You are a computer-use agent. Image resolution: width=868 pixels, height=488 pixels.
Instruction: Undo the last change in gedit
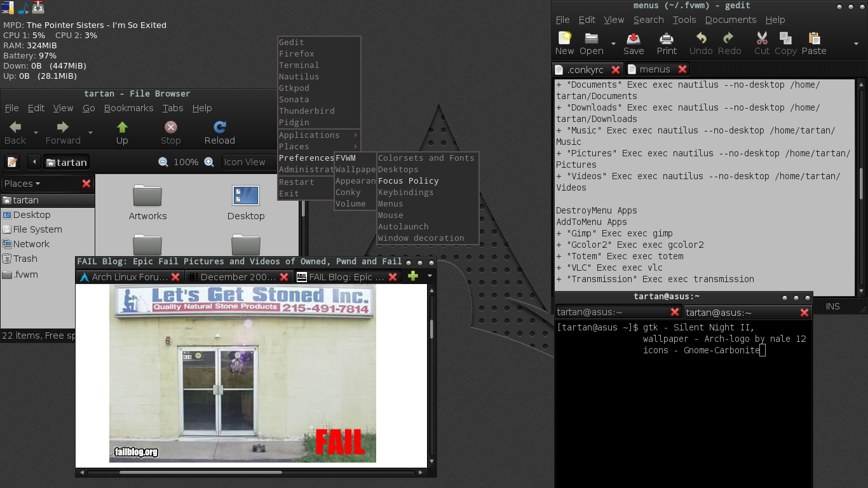click(701, 44)
